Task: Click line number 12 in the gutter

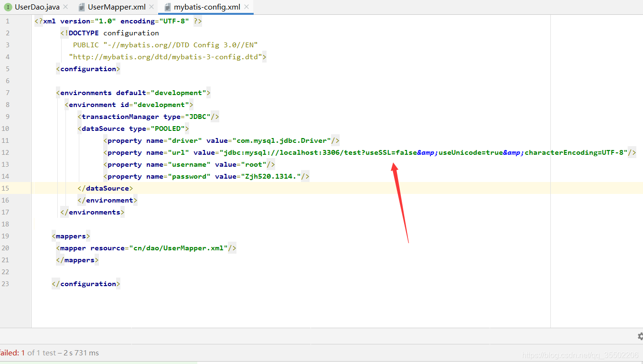Action: (8, 152)
